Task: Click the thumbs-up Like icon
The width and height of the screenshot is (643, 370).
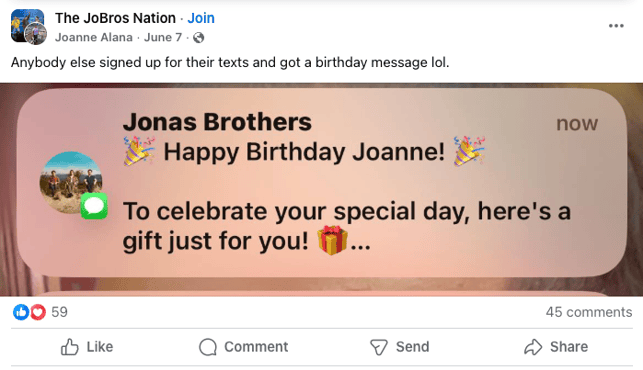Action: (x=69, y=347)
